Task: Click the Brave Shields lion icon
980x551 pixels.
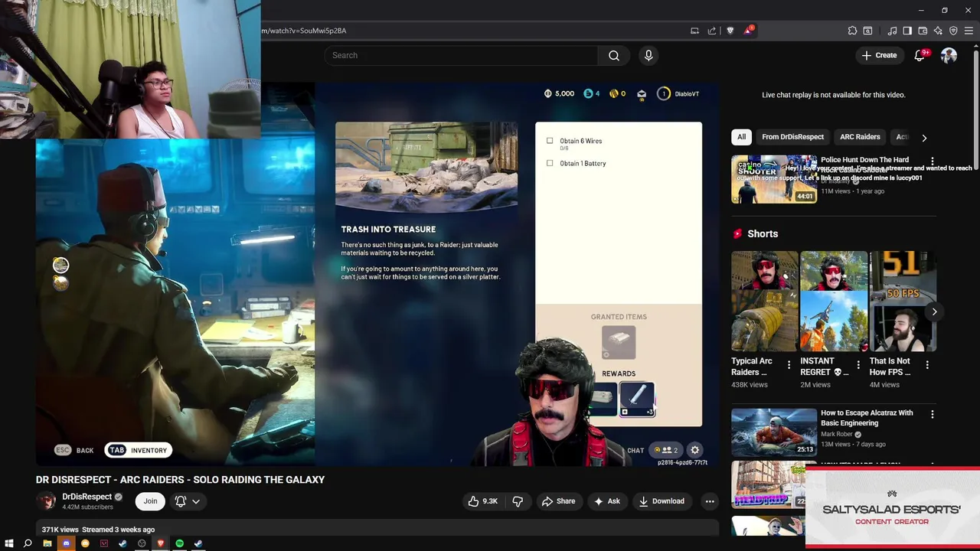Action: click(730, 31)
